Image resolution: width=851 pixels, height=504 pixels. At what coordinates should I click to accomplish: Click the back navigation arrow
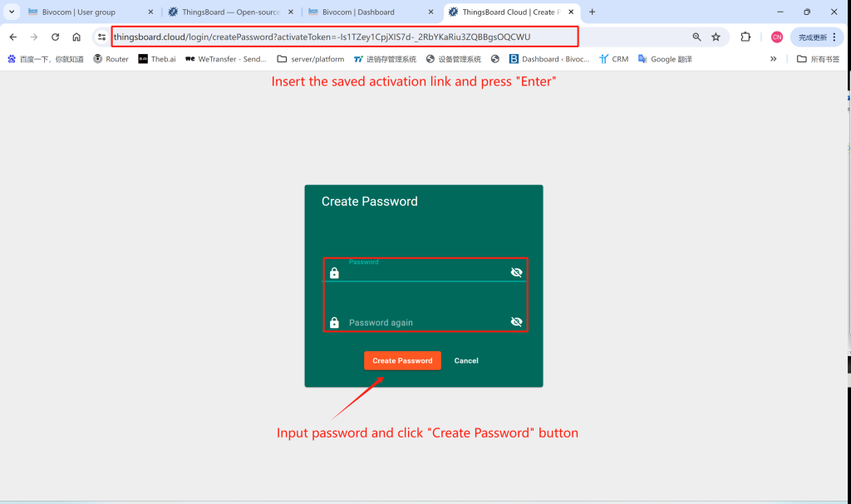pos(12,37)
